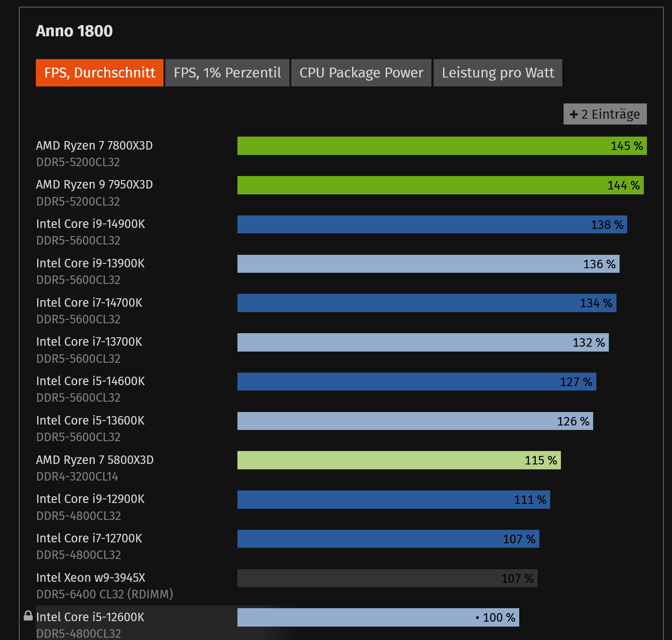Click the AMD Ryzen 7 7800X3D label

coord(95,146)
